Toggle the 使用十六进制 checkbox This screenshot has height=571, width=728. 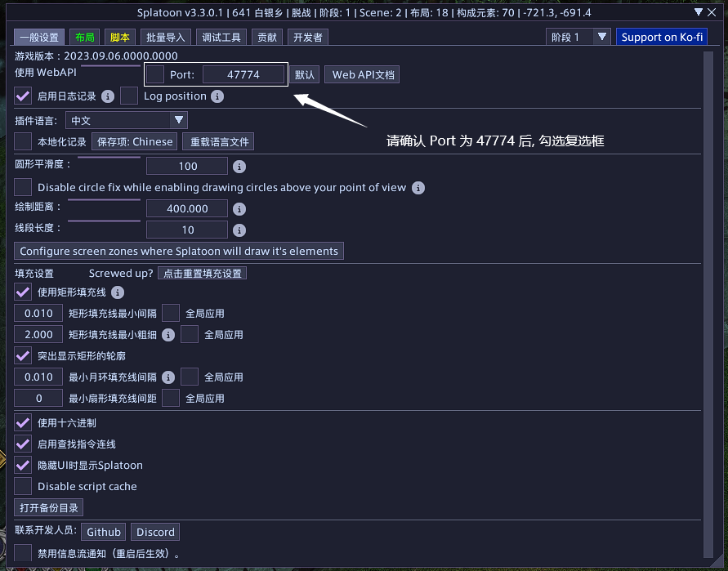[23, 423]
